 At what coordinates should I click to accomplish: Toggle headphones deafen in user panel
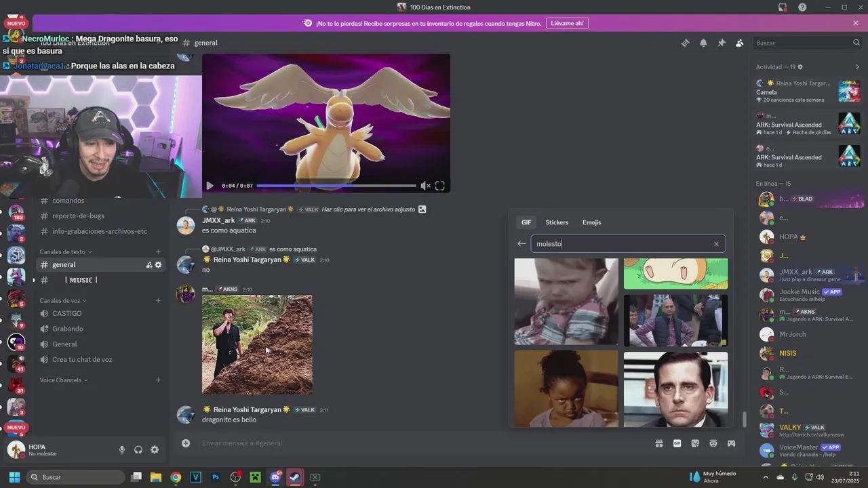pos(138,449)
